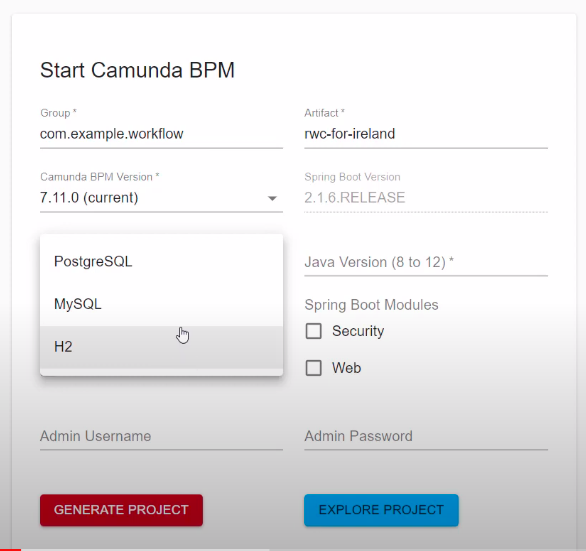Open the 7.11.0 (current) version selector
This screenshot has width=586, height=551.
pyautogui.click(x=161, y=198)
